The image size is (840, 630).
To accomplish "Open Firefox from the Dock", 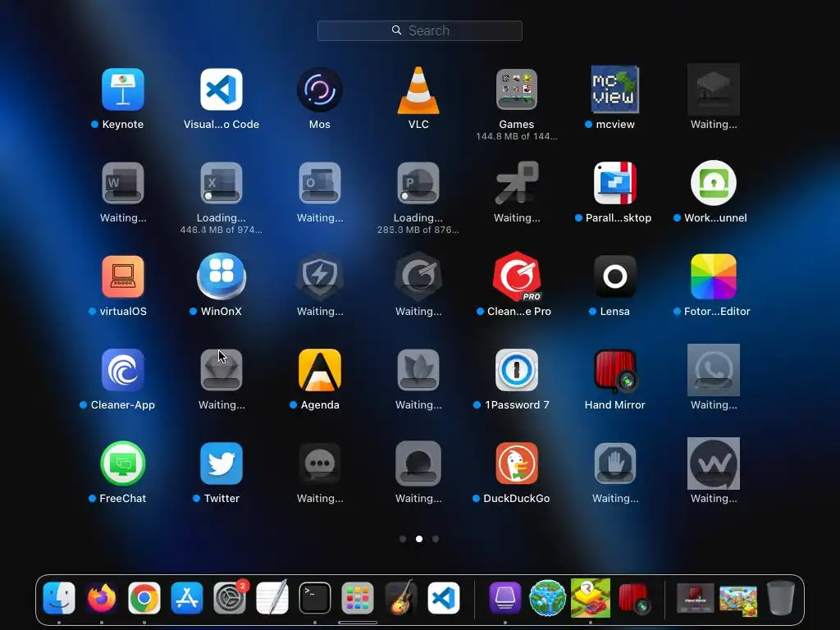I will point(101,598).
